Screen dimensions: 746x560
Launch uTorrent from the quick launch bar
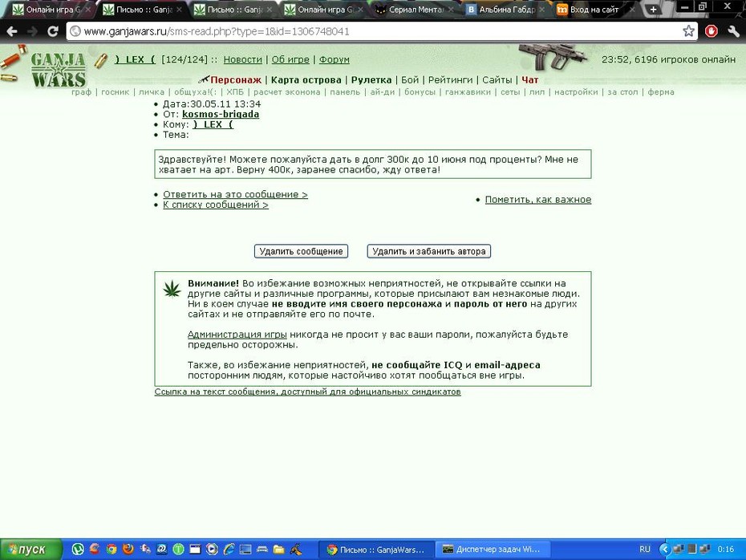[78, 550]
